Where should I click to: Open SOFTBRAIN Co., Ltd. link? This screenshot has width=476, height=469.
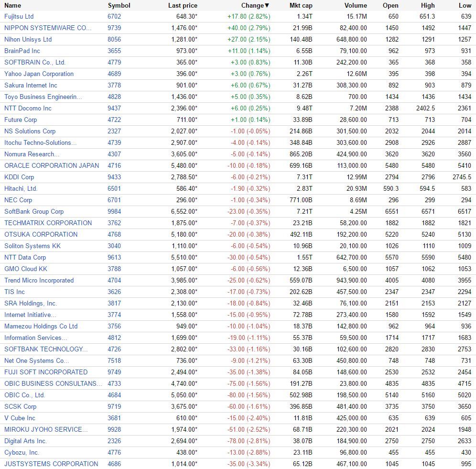[35, 62]
